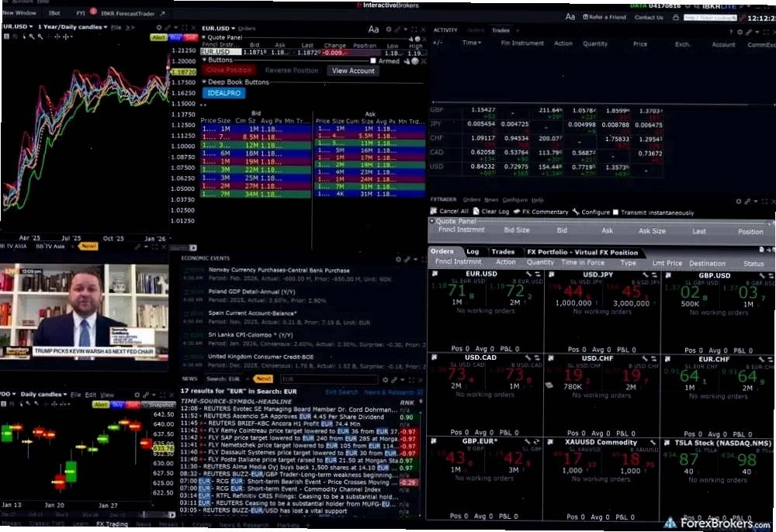Toggle the Armed checkbox

click(373, 60)
